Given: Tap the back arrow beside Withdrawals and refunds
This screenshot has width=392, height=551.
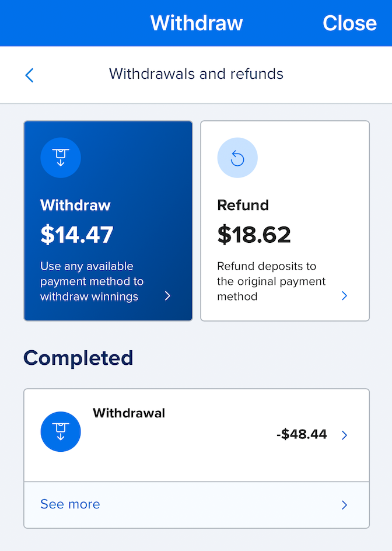Looking at the screenshot, I should tap(29, 75).
